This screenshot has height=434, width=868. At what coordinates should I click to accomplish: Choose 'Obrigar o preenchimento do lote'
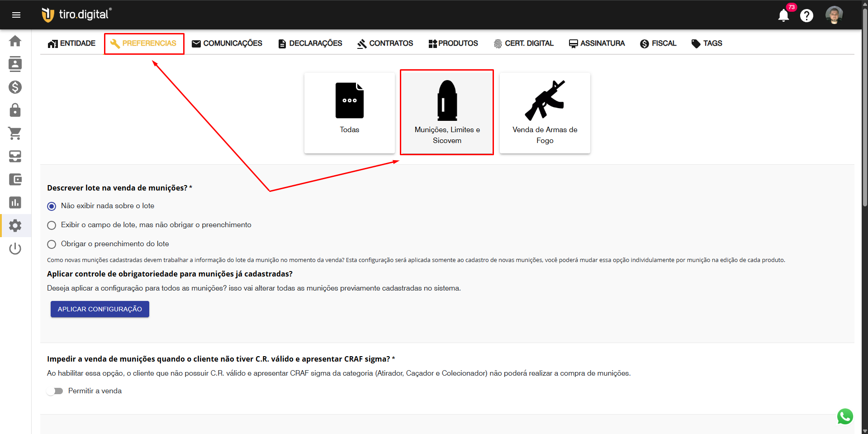pyautogui.click(x=52, y=244)
